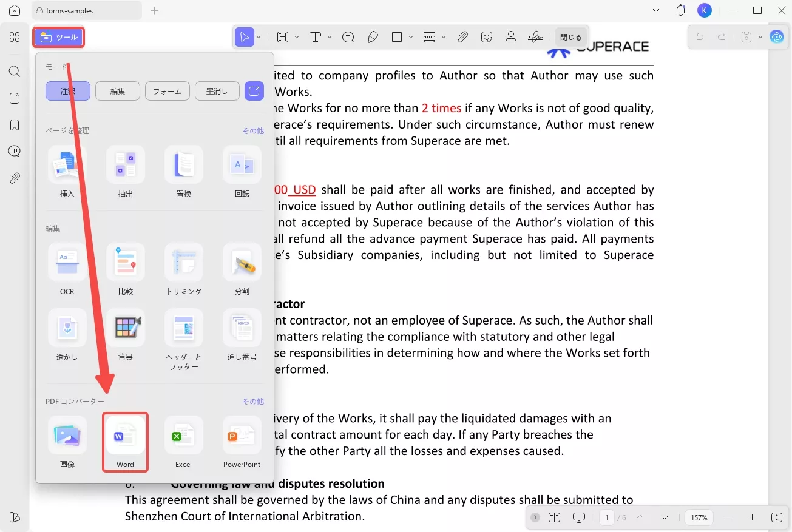Open the 比較 compare tool

(x=126, y=271)
